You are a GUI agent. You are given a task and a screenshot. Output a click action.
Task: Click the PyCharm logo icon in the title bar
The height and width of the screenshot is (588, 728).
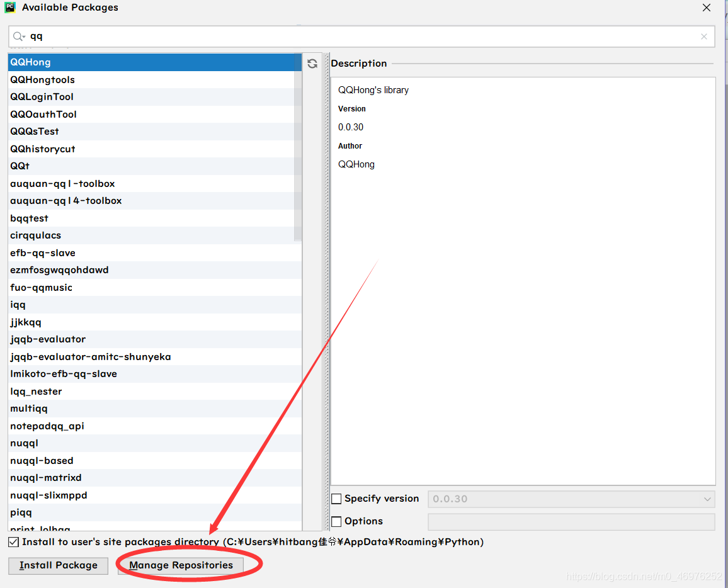[x=10, y=8]
